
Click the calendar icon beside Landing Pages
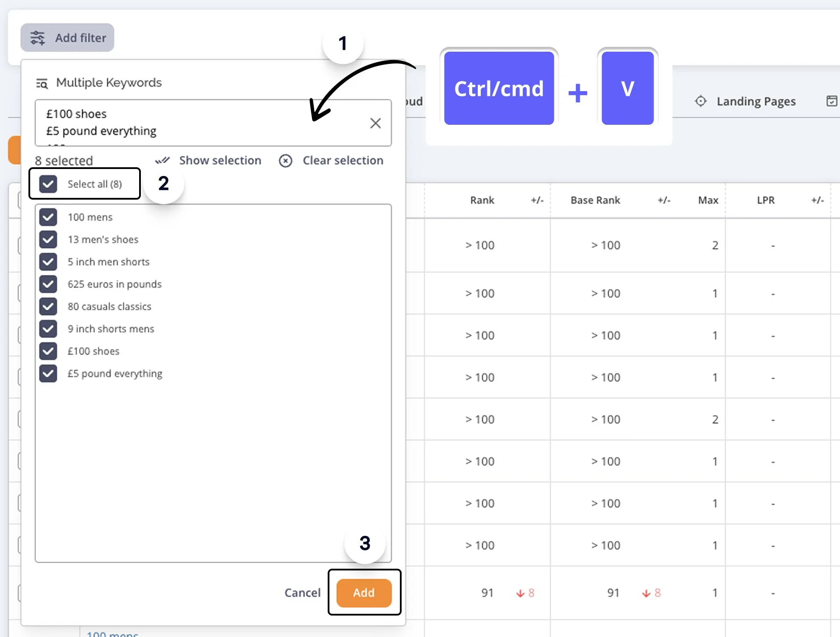(x=831, y=101)
